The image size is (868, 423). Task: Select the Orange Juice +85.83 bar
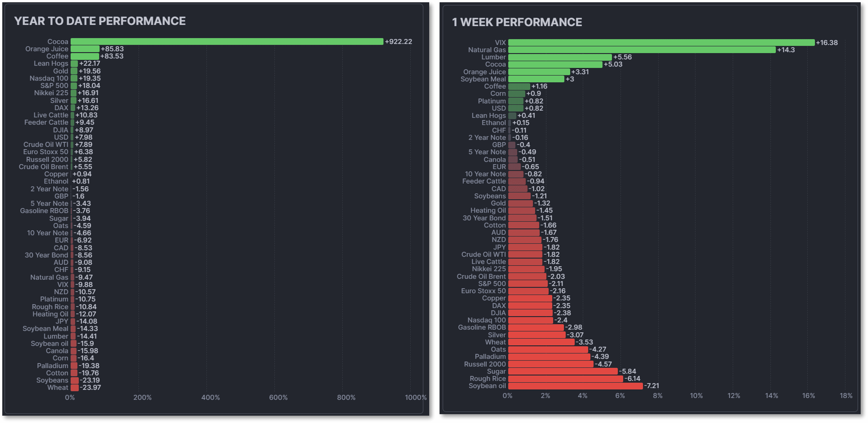85,49
